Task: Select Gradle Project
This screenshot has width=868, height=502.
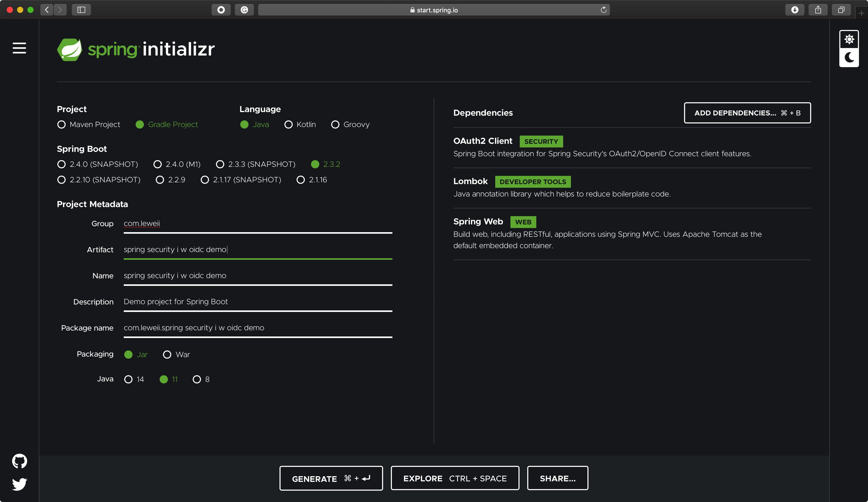Action: click(x=167, y=124)
